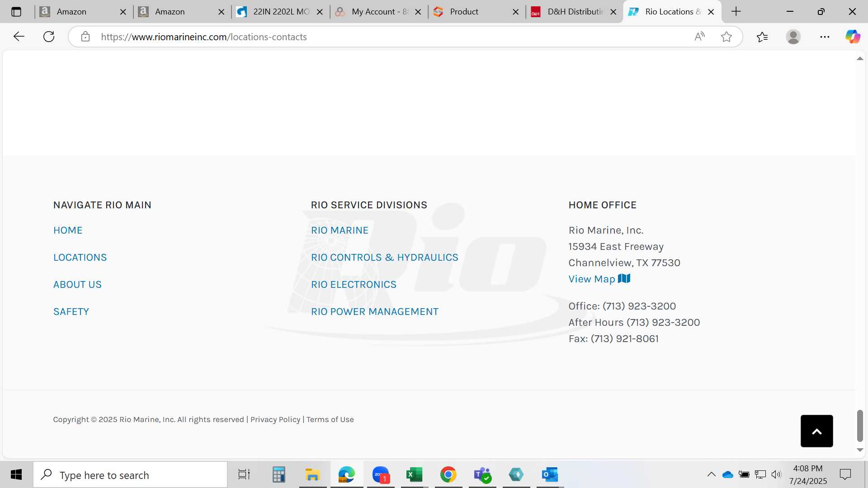
Task: Launch Calculator from the taskbar
Action: tap(278, 474)
